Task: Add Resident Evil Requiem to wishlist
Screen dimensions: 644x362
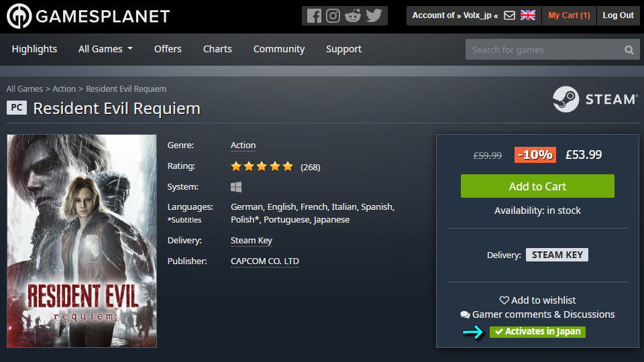Action: pyautogui.click(x=537, y=300)
